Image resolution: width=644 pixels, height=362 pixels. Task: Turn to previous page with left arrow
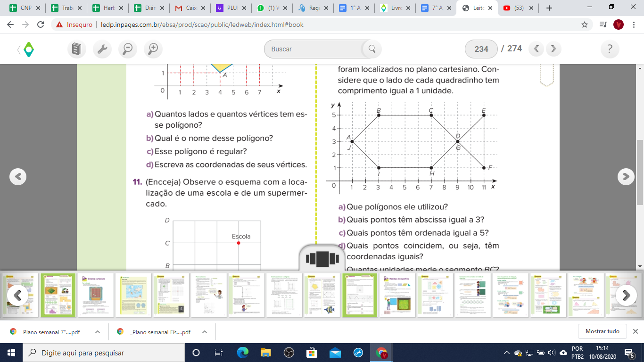coord(18,176)
